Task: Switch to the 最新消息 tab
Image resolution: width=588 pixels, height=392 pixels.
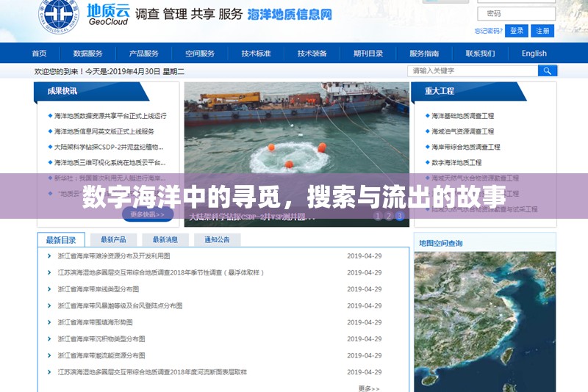Action: [x=165, y=239]
